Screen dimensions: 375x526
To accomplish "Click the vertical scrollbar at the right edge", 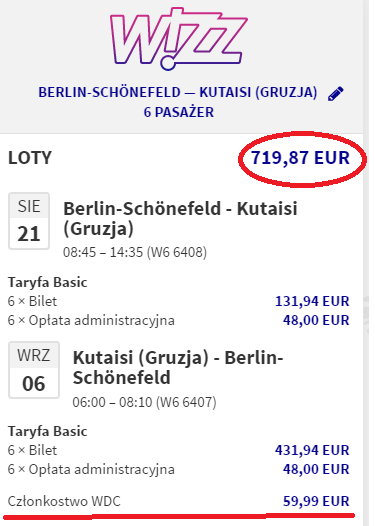I will click(369, 263).
